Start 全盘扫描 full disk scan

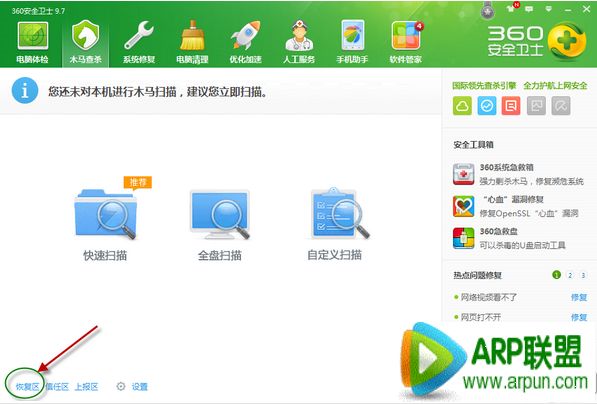(220, 225)
